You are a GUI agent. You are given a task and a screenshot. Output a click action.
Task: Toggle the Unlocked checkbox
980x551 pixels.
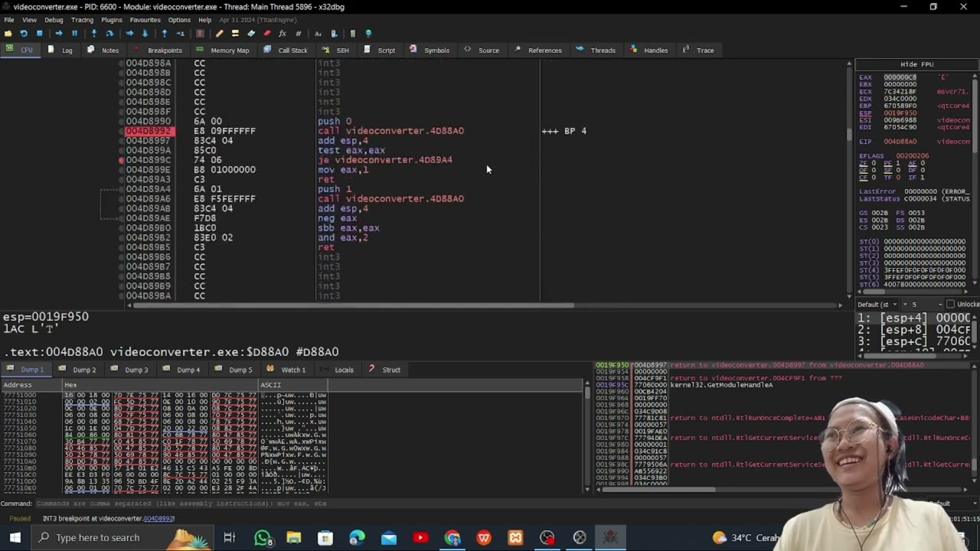point(950,305)
